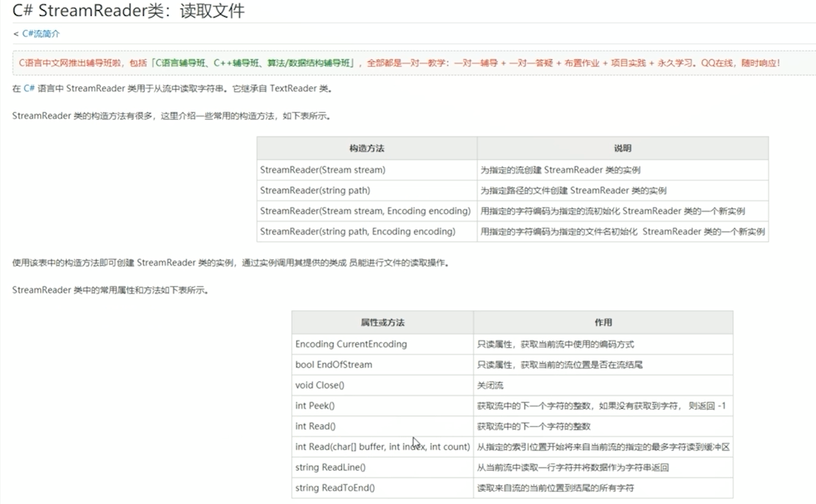Click the 关闭流 description cell

(x=603, y=385)
